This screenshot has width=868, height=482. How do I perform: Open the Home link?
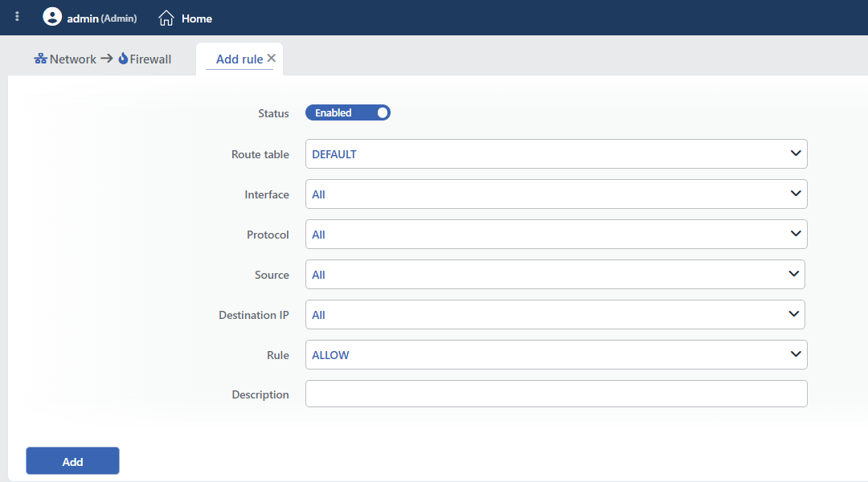click(197, 18)
